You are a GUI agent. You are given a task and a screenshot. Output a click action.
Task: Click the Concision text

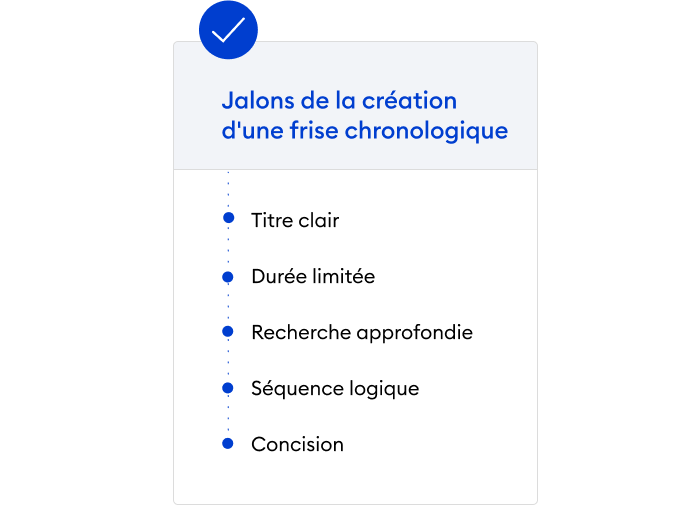(x=297, y=444)
